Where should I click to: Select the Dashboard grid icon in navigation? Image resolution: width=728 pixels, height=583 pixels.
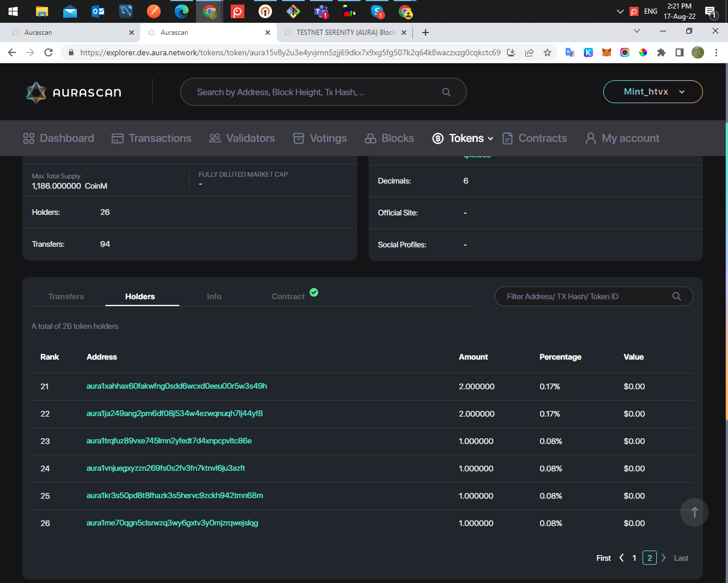[28, 138]
